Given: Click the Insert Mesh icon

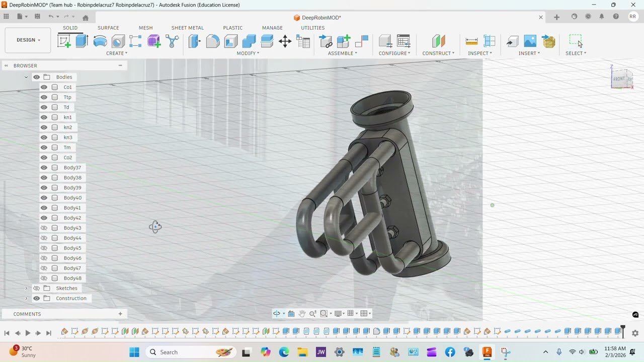Looking at the screenshot, I should (549, 41).
